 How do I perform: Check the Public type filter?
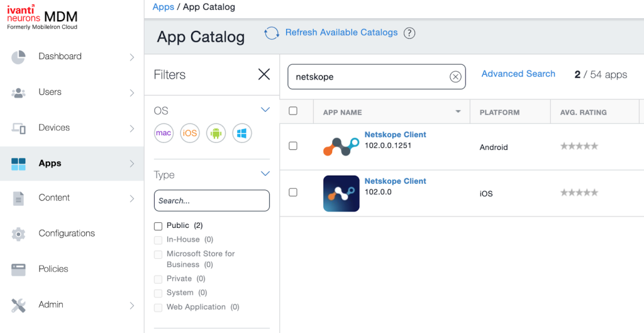coord(158,226)
